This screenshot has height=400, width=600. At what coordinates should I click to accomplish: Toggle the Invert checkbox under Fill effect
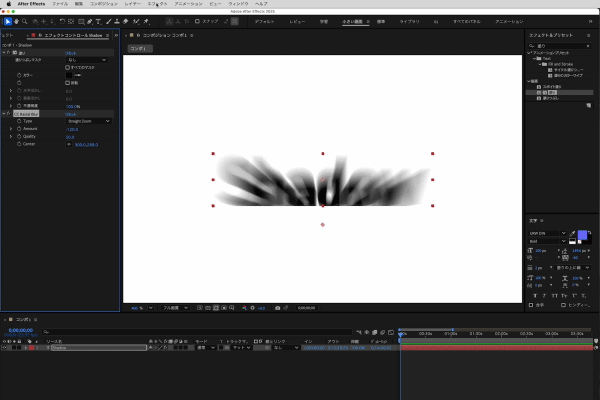[x=67, y=83]
